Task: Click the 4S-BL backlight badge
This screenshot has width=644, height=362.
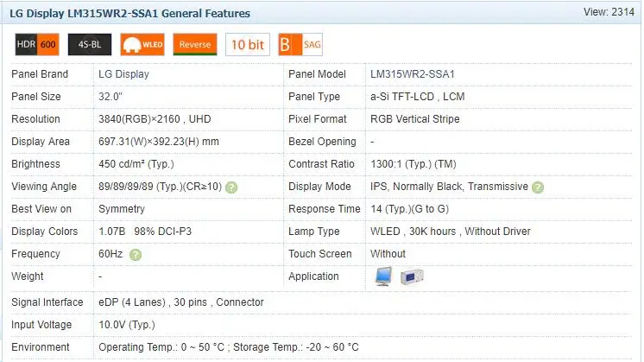Action: (x=90, y=44)
